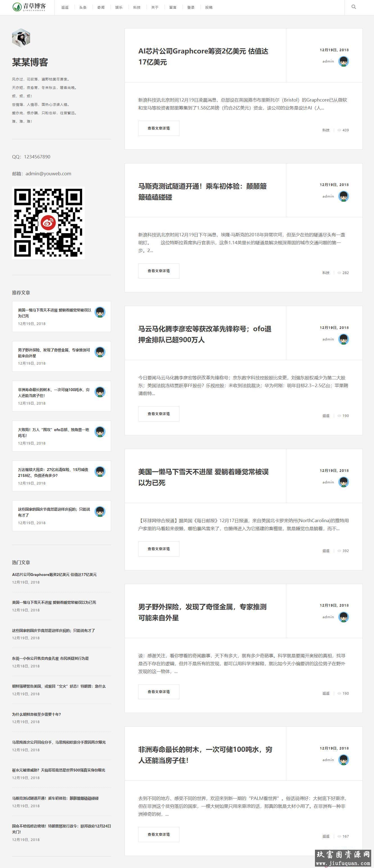
Task: Click avatar in recommended 万达继续大甩卖 card
Action: tap(100, 471)
